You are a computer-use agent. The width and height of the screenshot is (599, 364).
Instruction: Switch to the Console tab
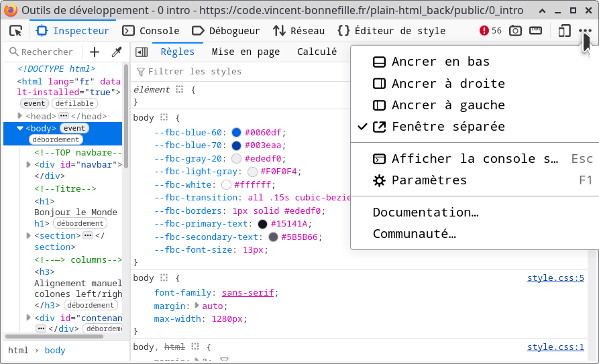click(x=151, y=31)
